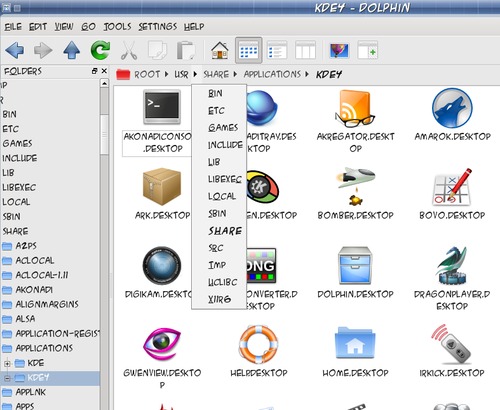Click the Back arrow toolbar icon
Image resolution: width=500 pixels, height=410 pixels.
point(15,51)
